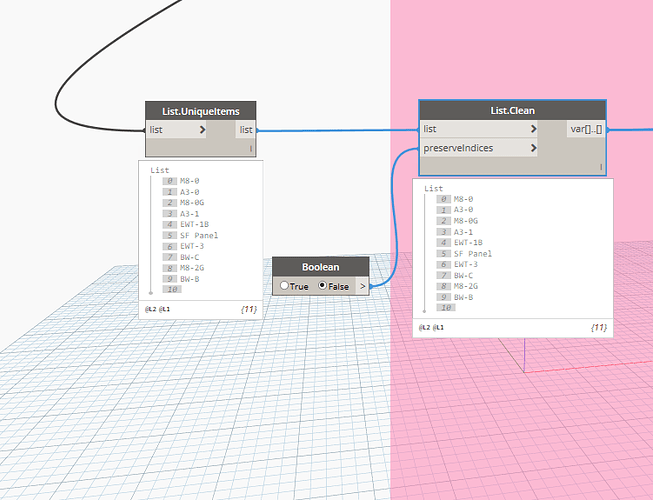
Task: Click item 'A3-0' in List.Clean preview
Action: pyautogui.click(x=464, y=209)
